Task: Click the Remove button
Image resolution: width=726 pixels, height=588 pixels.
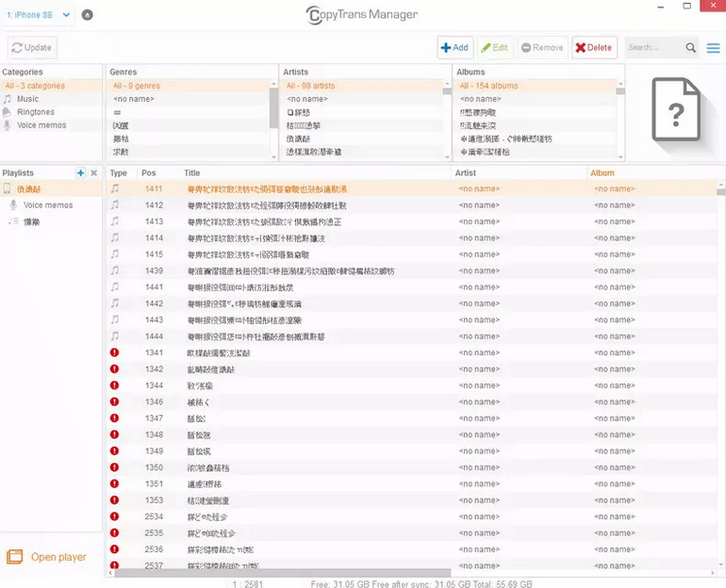Action: [x=542, y=48]
